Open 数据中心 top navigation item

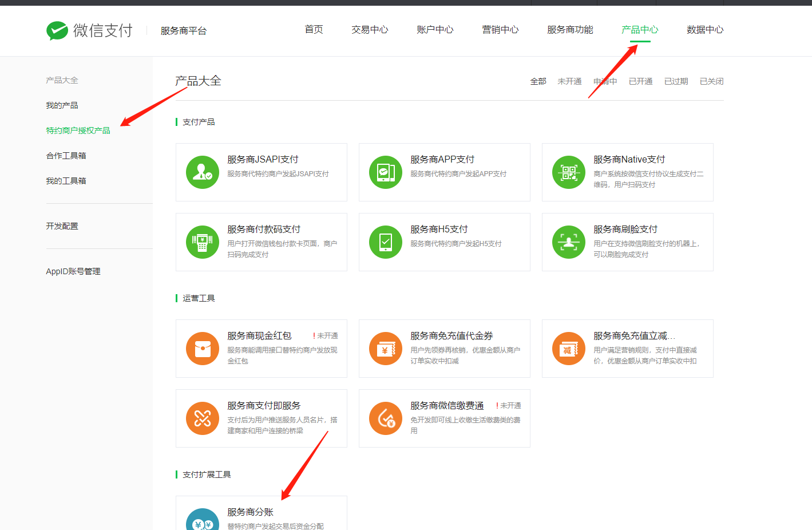pyautogui.click(x=706, y=30)
